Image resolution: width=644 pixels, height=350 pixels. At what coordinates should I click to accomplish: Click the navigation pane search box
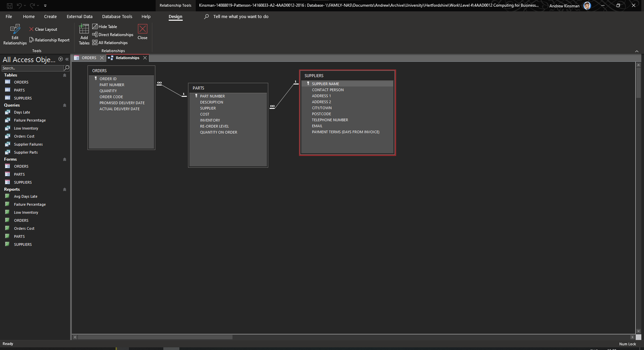32,68
